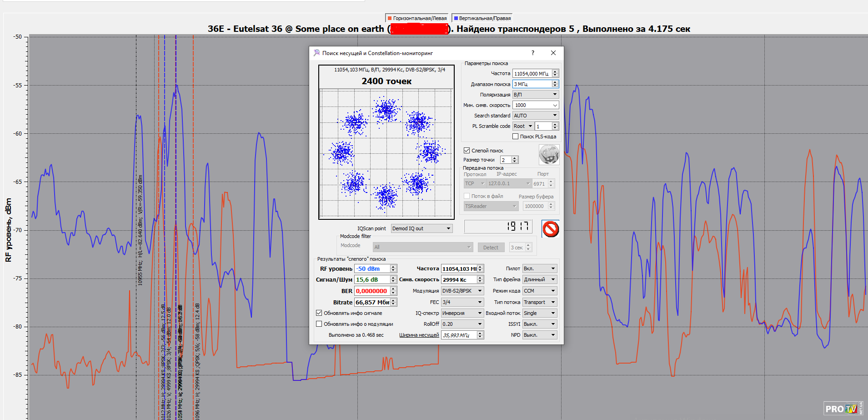Screen dimensions: 868x420
Task: Toggle the Горизонтальная/Левая legend entry
Action: coord(416,18)
